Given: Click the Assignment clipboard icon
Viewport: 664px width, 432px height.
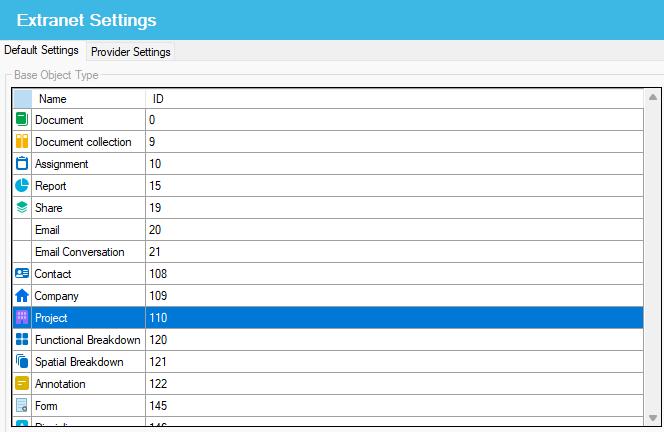Looking at the screenshot, I should pyautogui.click(x=22, y=164).
